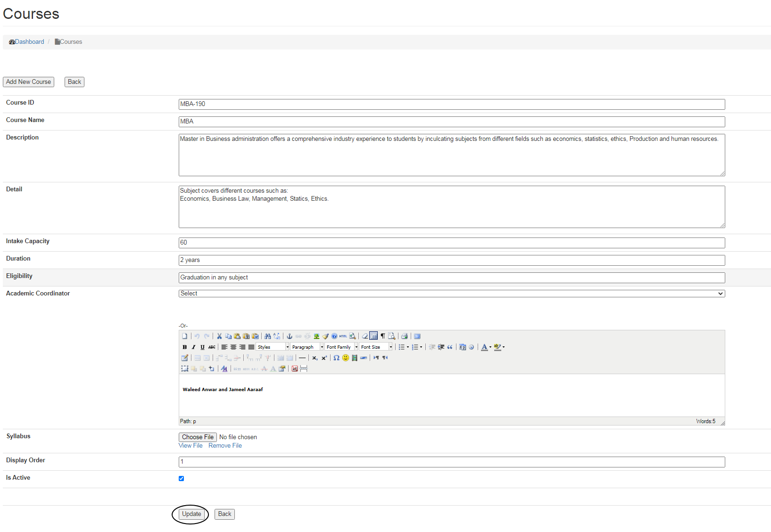This screenshot has width=771, height=532.
Task: Open the View File link
Action: click(191, 446)
